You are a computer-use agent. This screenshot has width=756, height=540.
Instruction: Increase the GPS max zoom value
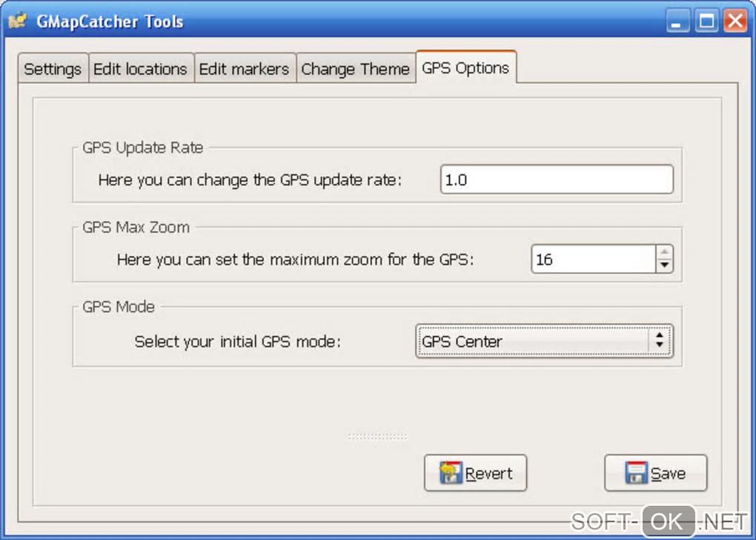(x=665, y=252)
